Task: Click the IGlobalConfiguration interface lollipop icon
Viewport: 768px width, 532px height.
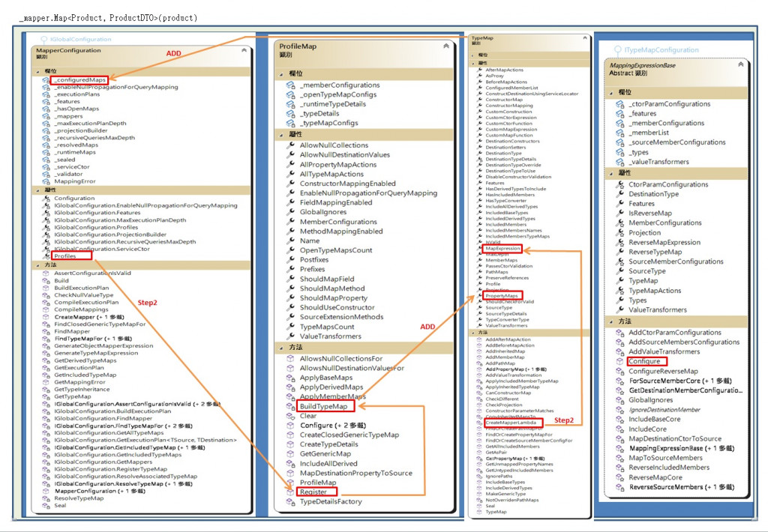Action: pos(43,40)
